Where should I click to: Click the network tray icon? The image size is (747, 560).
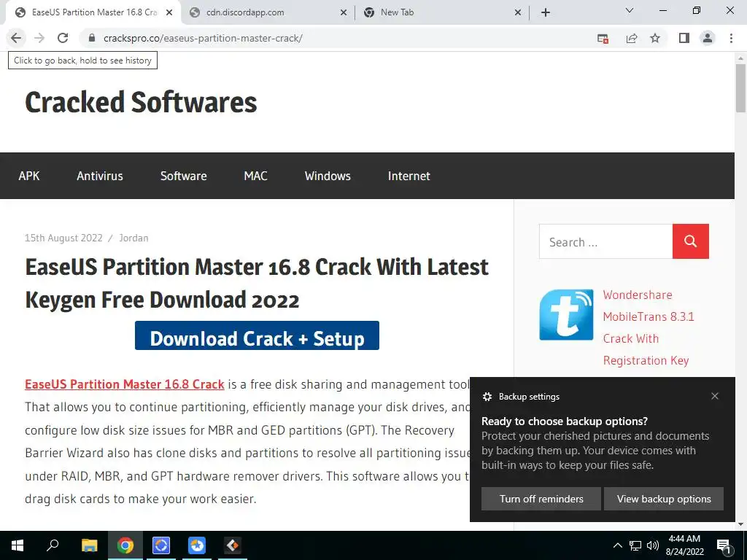coord(635,545)
